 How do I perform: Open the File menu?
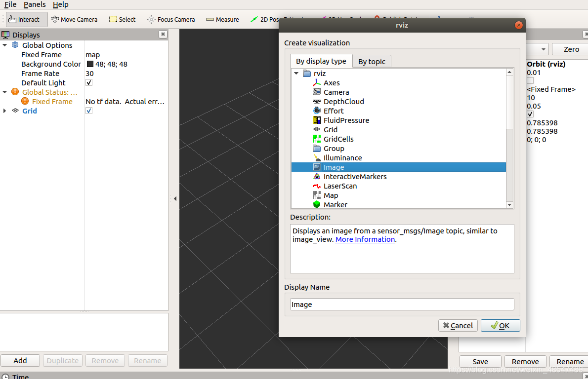10,4
